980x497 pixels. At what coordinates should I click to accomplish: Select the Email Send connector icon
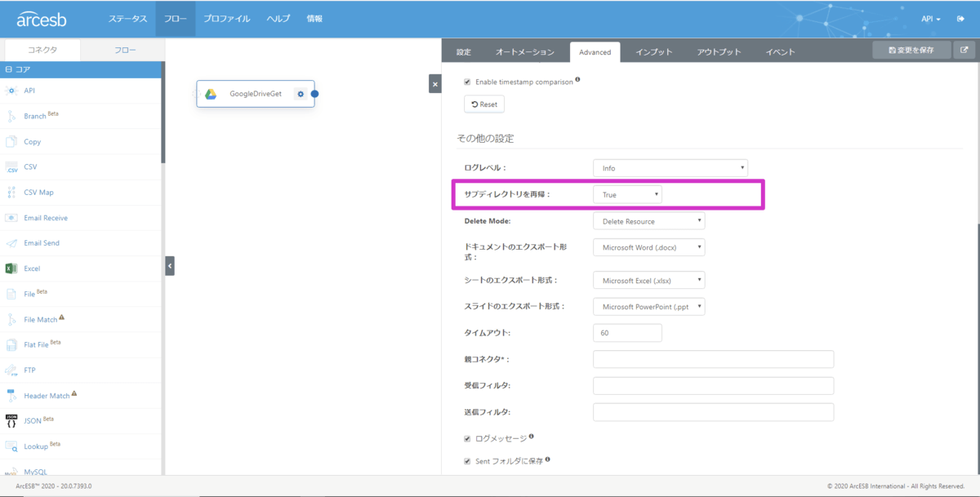point(11,243)
